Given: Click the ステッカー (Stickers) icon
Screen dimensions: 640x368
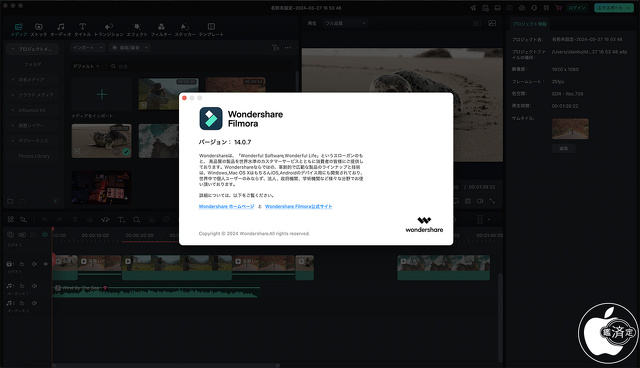Looking at the screenshot, I should pos(185,27).
